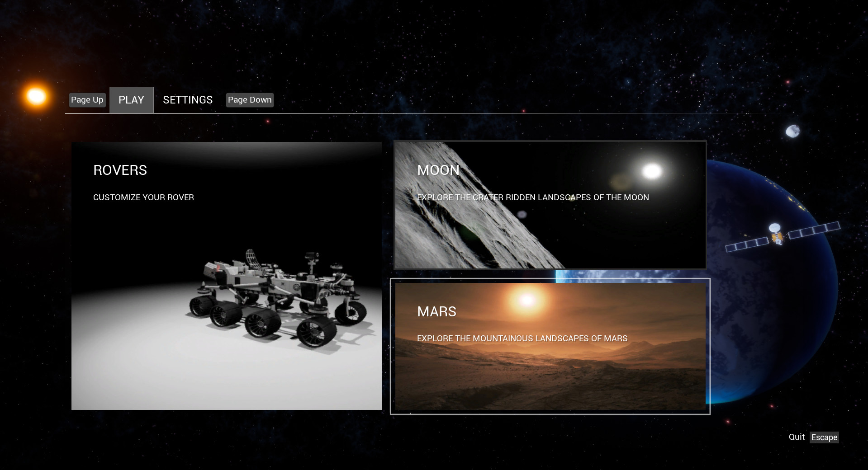
Task: Quit the game via the Escape button
Action: [824, 437]
